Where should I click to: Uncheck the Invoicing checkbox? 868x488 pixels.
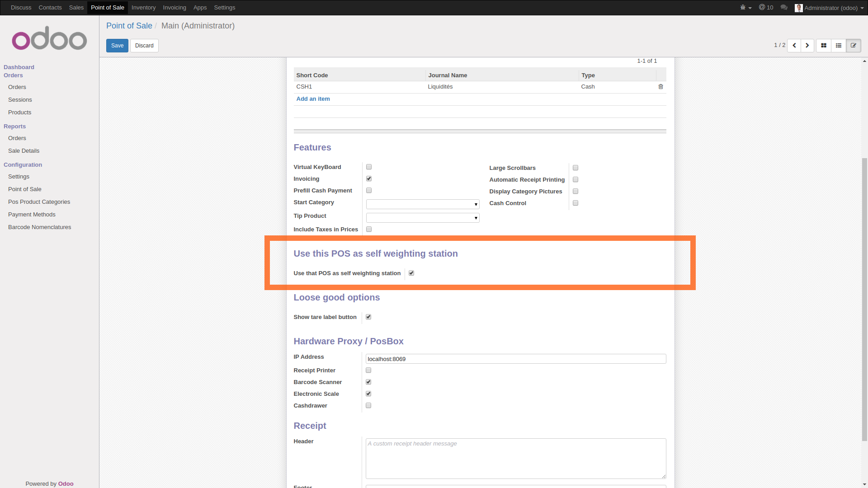(x=369, y=179)
